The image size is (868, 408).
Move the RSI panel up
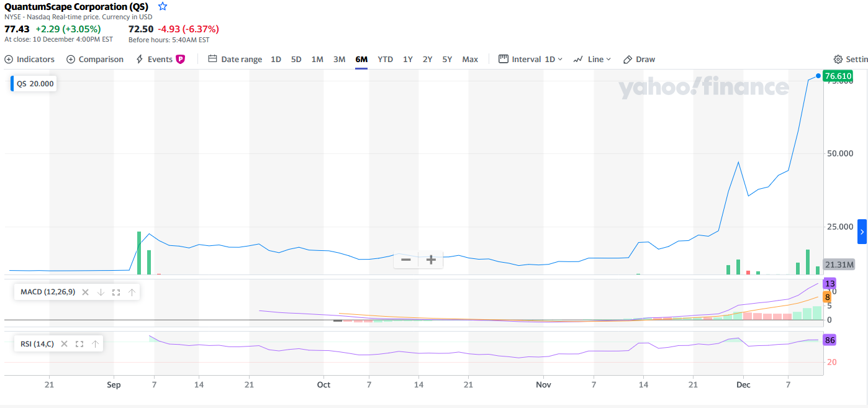(x=95, y=343)
